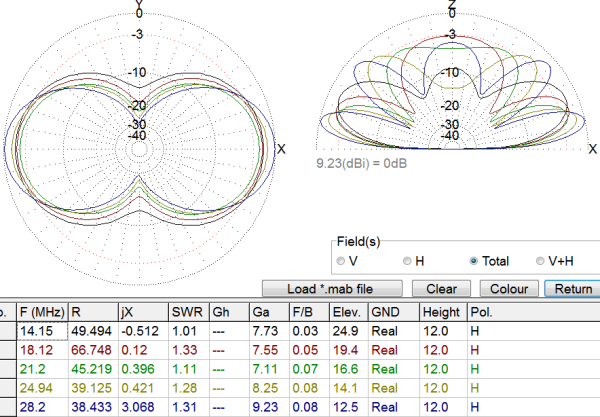Select the 24.94 MHz table row
This screenshot has width=600, height=417.
(300, 388)
